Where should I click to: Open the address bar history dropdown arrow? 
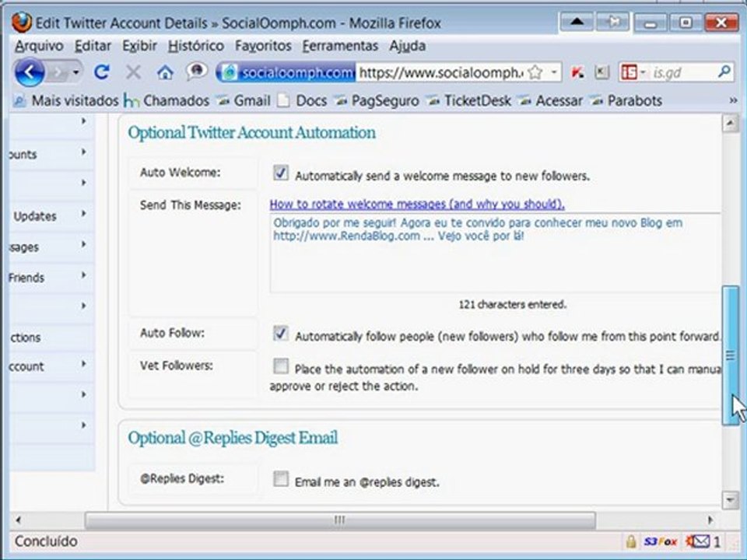pos(554,72)
